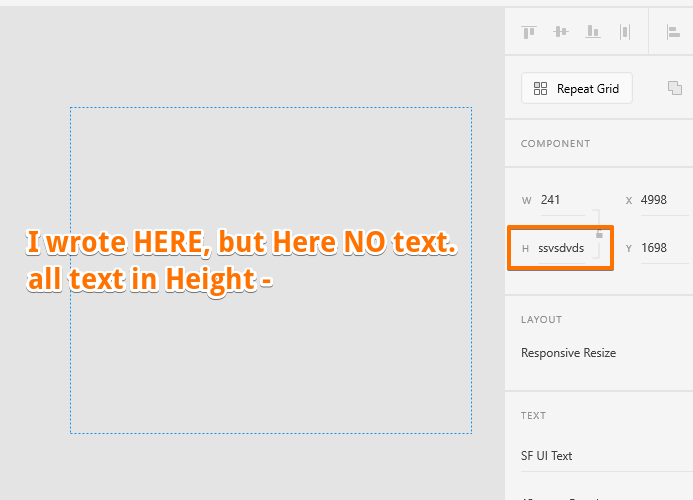Click the Distribute Horizontally icon
This screenshot has height=500, width=693.
click(625, 32)
